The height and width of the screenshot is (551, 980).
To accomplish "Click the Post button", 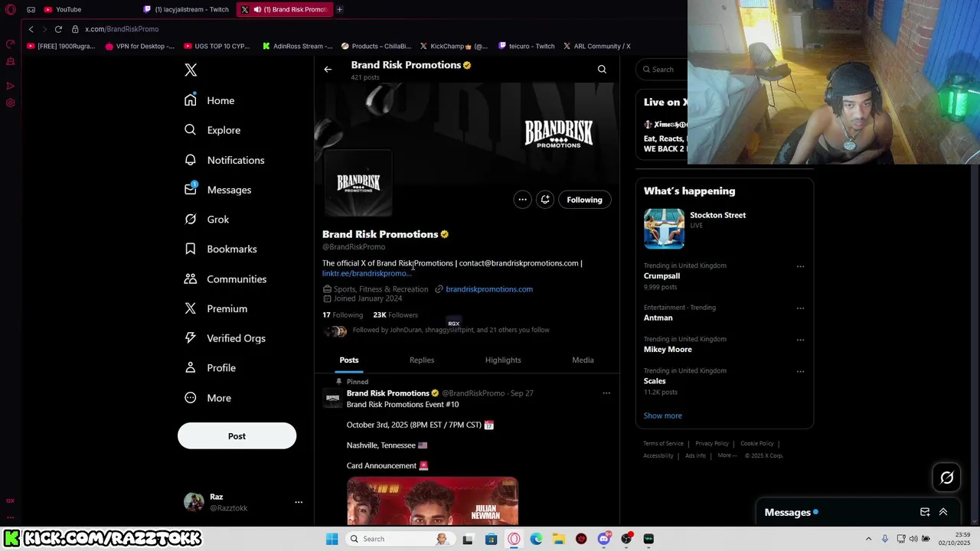I will pos(237,436).
